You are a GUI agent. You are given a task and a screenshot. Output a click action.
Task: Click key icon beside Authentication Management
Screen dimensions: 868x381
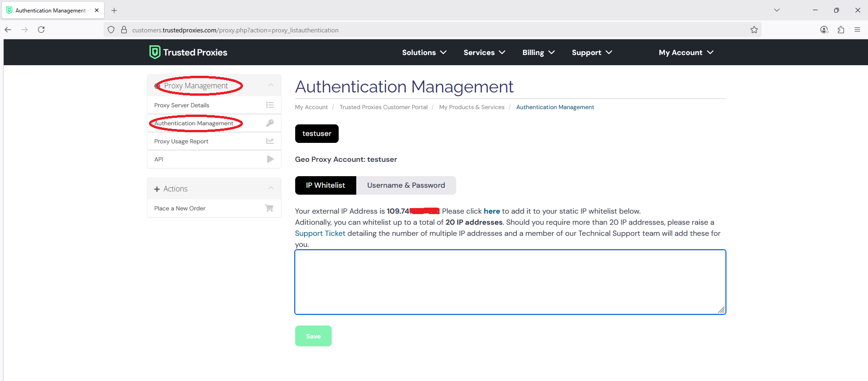click(x=270, y=123)
